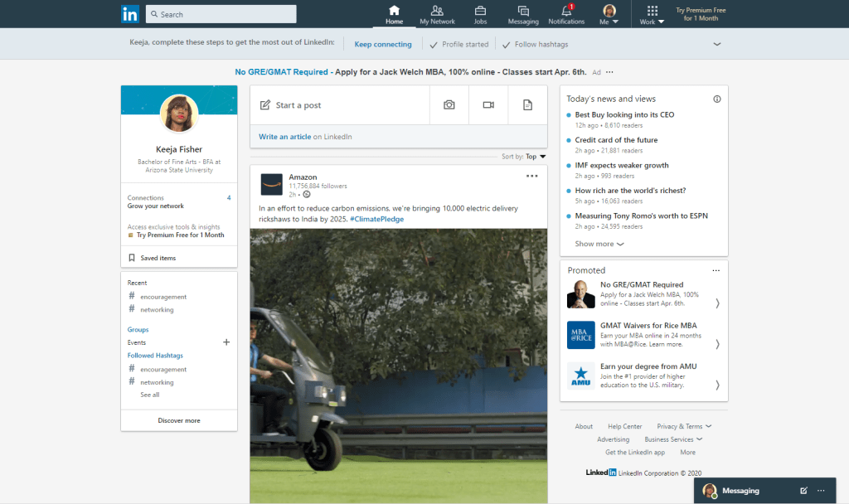Click the LinkedIn logo icon
The height and width of the screenshot is (504, 849).
coord(130,14)
